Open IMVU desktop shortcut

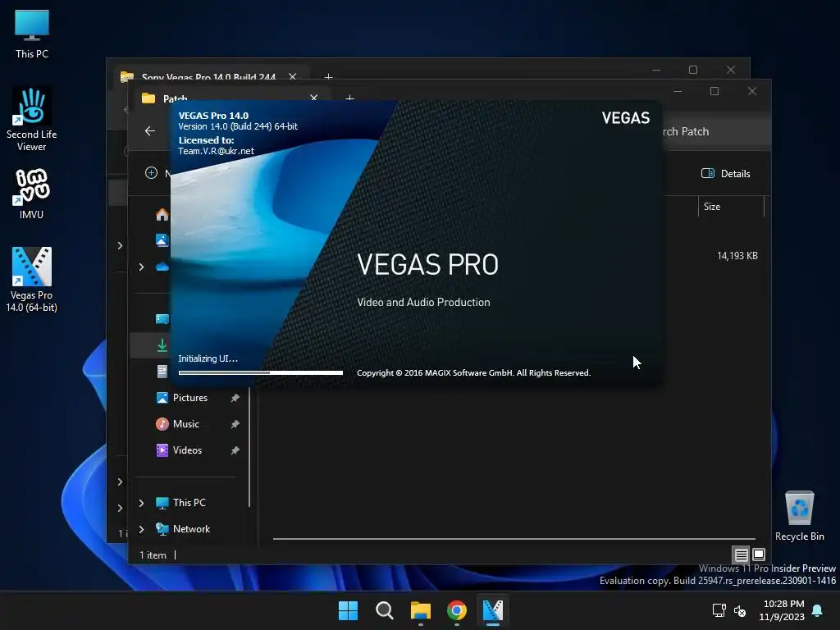click(x=32, y=194)
